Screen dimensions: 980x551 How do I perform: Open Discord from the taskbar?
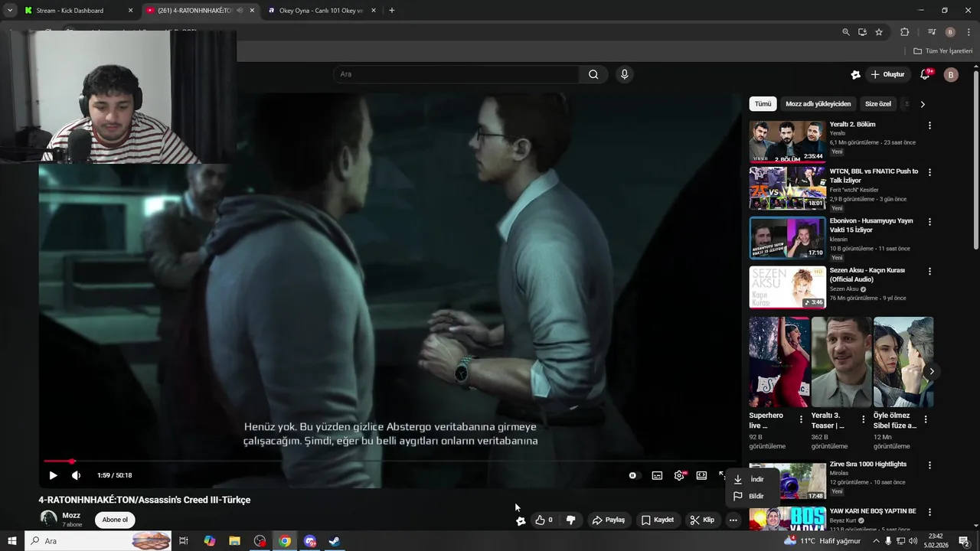tap(310, 541)
